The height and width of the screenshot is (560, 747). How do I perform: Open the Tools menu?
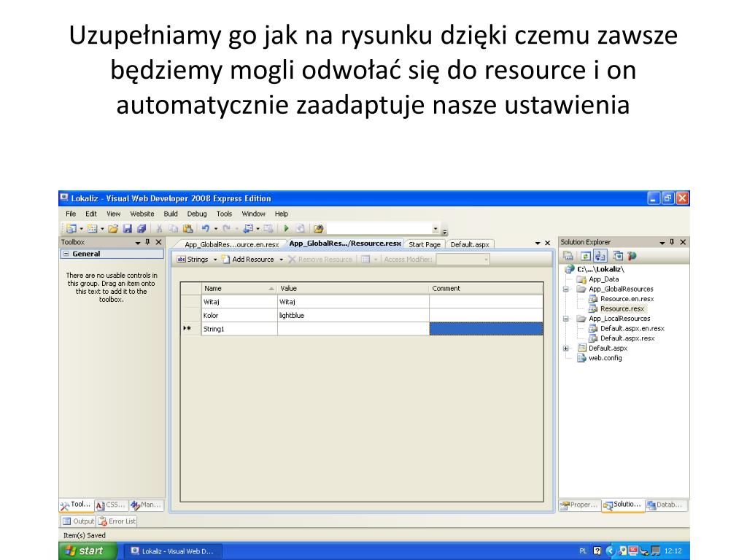pyautogui.click(x=224, y=214)
